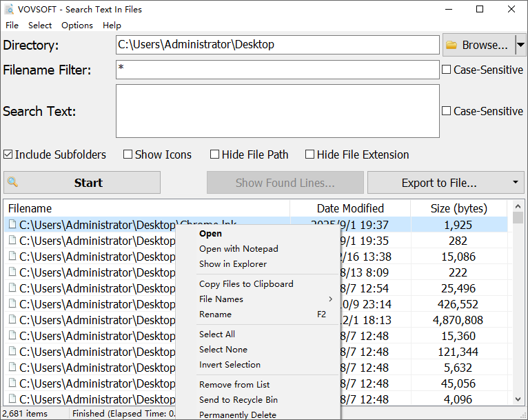The height and width of the screenshot is (420, 528).
Task: Click the file icon in the 121,344 bytes row
Action: [x=12, y=350]
